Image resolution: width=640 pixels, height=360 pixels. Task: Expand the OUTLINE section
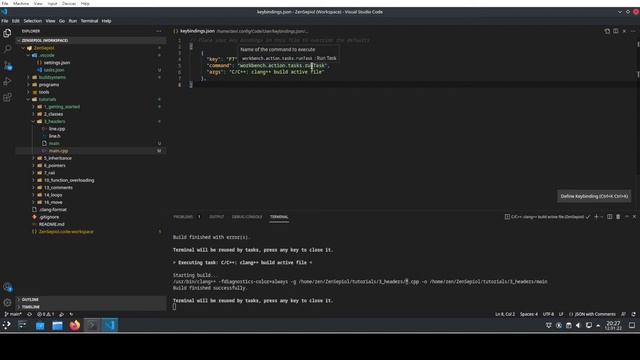click(x=91, y=300)
